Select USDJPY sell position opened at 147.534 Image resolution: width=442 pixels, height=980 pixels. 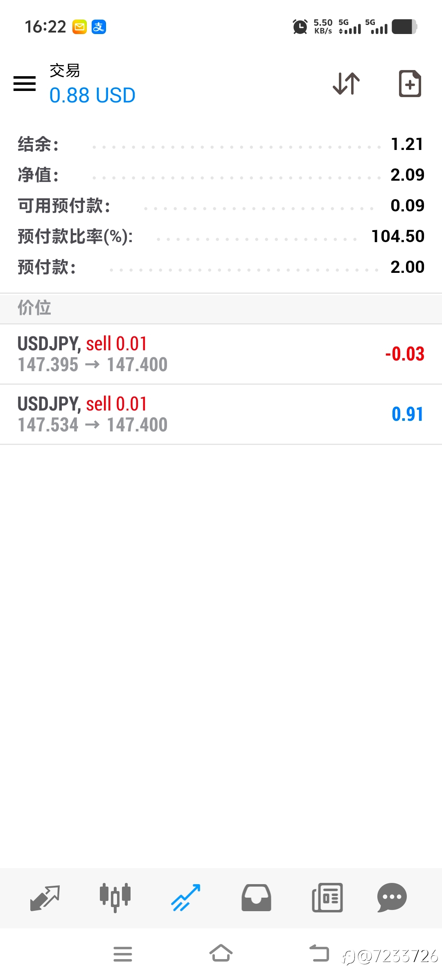221,414
